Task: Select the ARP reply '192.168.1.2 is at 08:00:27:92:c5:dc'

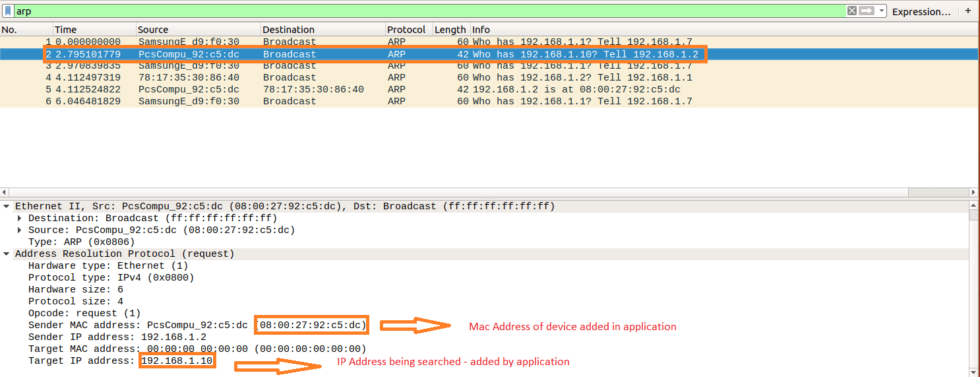Action: 489,89
